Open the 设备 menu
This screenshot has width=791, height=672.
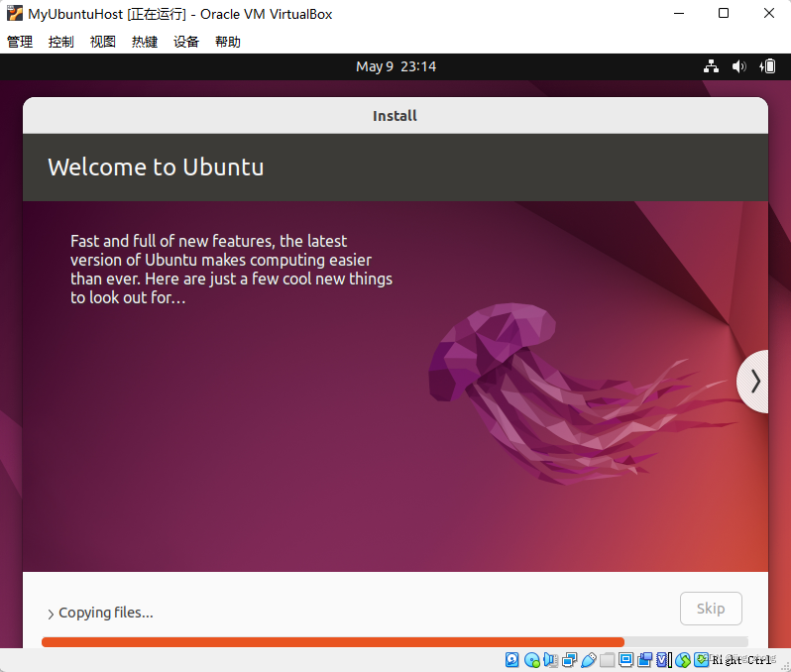(186, 42)
